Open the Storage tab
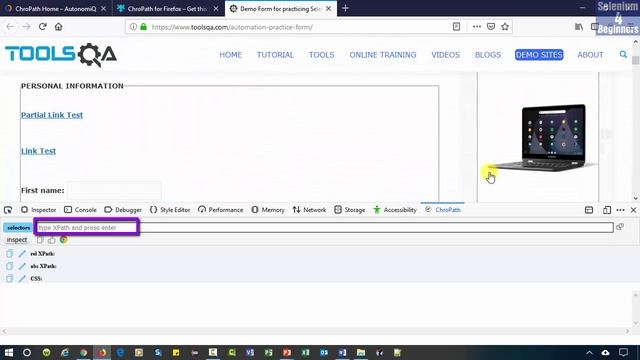Viewport: 640px width, 360px height. click(350, 210)
